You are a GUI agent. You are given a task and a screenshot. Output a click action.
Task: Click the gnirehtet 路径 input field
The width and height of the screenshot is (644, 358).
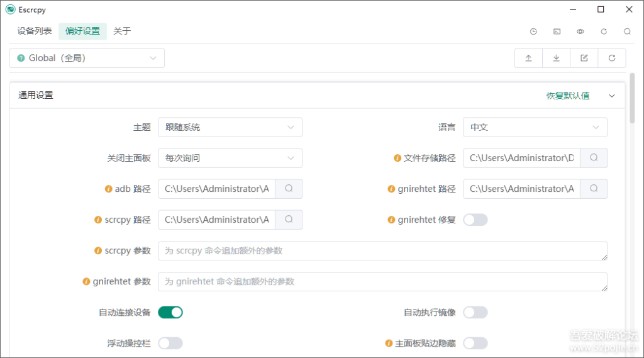(521, 189)
